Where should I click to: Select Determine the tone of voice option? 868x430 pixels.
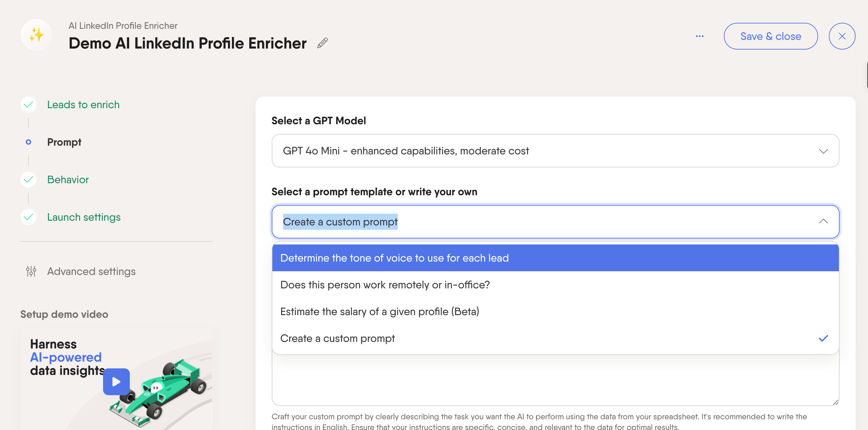pos(555,258)
